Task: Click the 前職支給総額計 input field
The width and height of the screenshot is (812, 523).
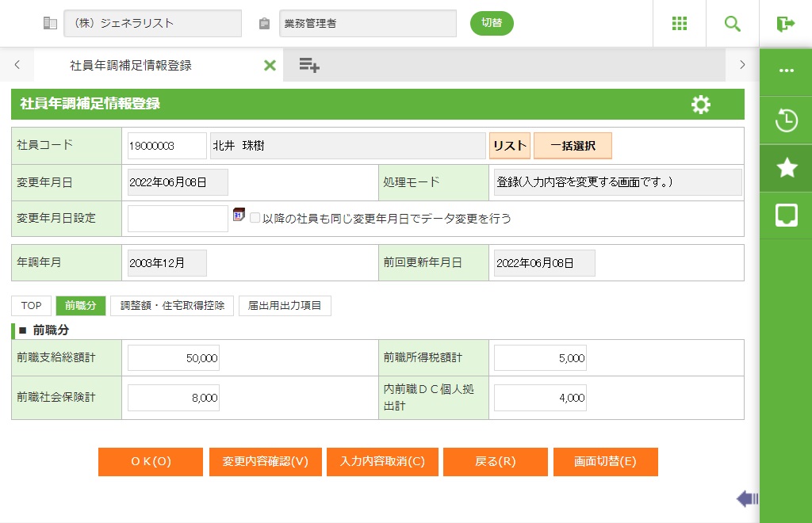Action: click(174, 358)
